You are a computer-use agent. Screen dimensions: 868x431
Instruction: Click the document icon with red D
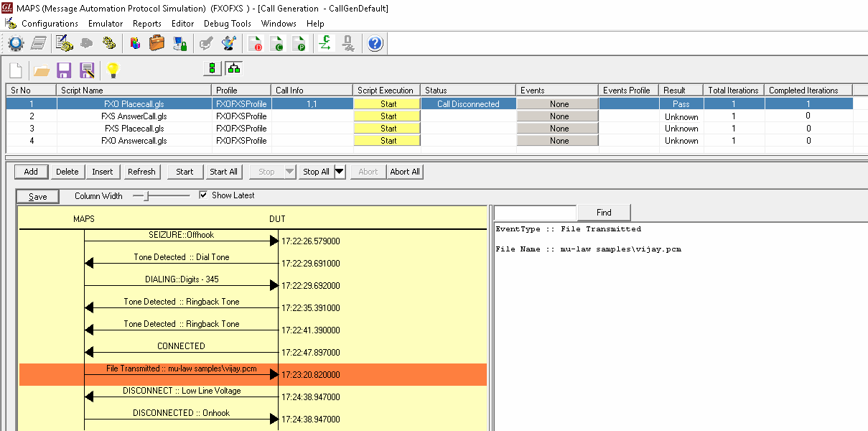(x=256, y=44)
